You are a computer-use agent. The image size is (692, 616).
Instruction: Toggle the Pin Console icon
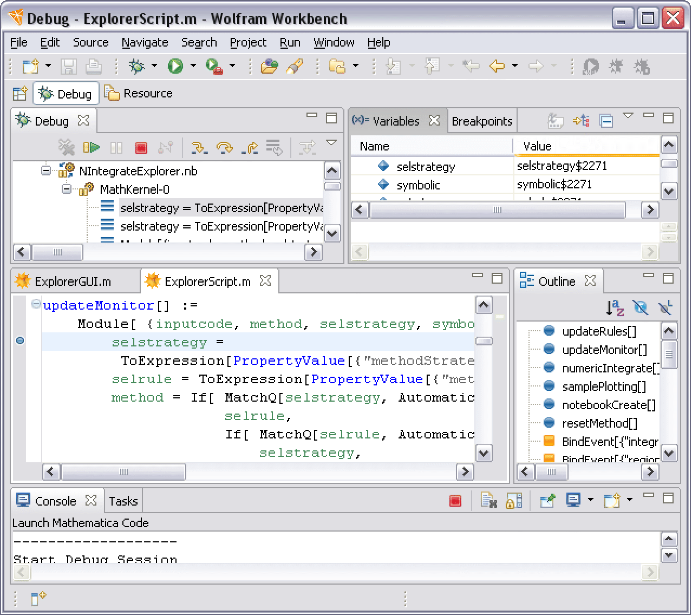(548, 501)
